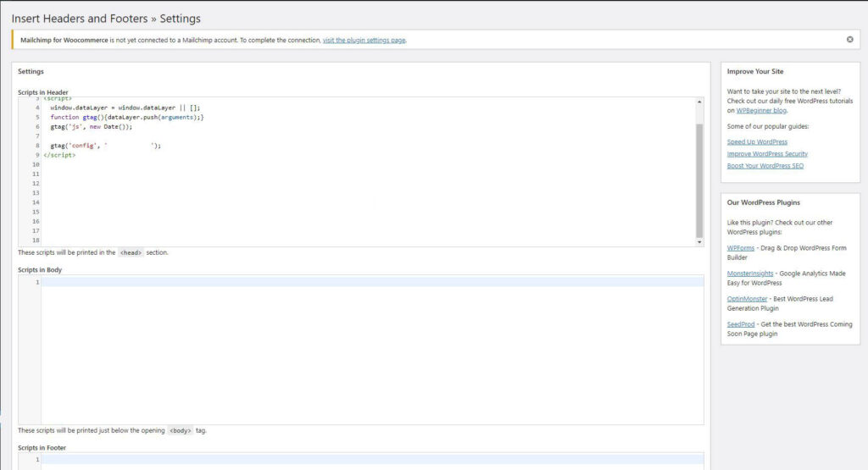Click the 'Improve Your Site' heading
868x470 pixels.
pos(755,71)
